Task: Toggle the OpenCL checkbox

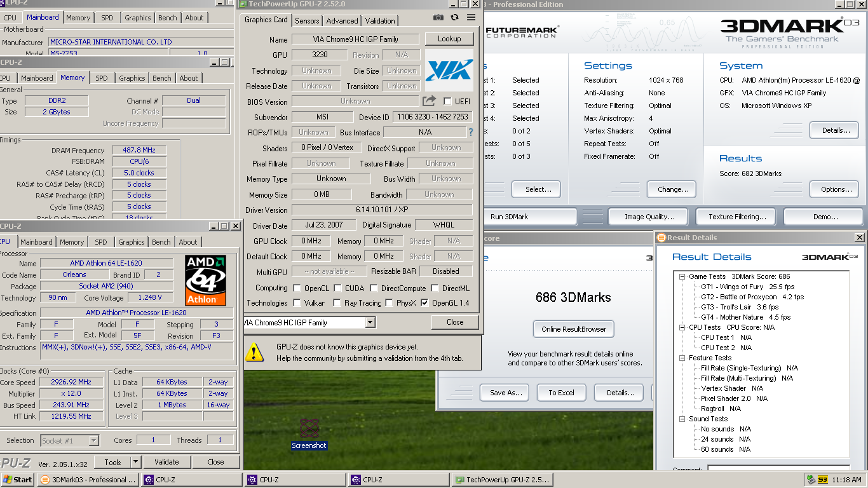Action: 297,288
